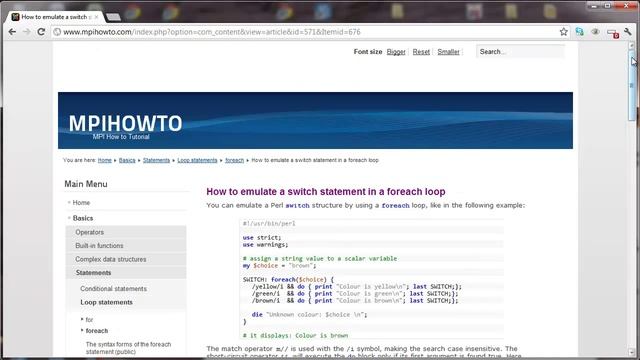Click the 'SWITCH: foreach($choice)' code line
The image size is (640, 360).
288,280
